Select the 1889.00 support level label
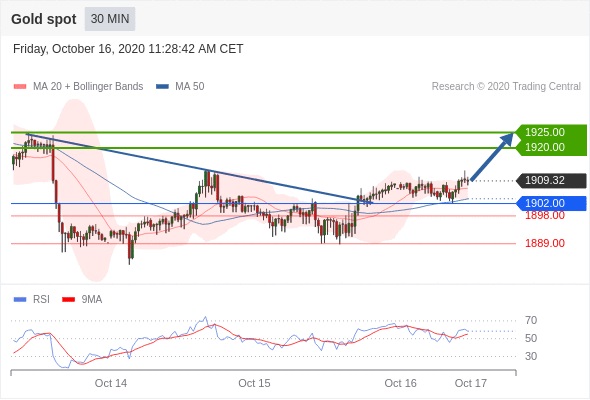 545,243
